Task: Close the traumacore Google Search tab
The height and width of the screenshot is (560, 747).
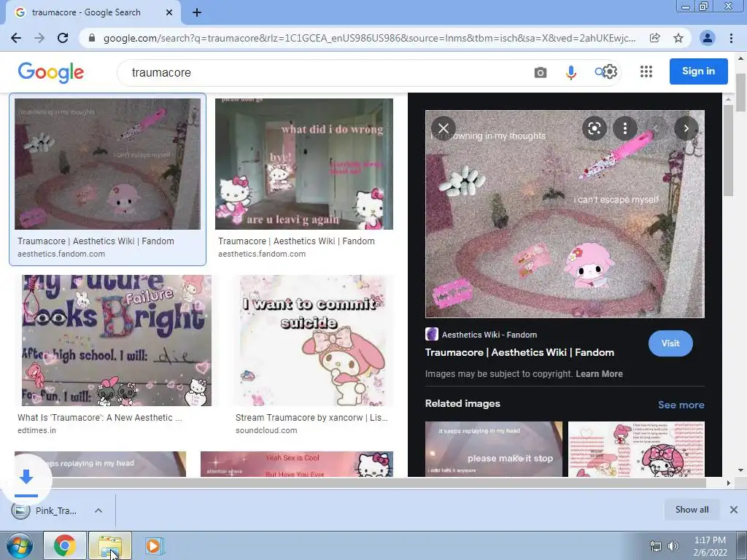Action: point(169,12)
